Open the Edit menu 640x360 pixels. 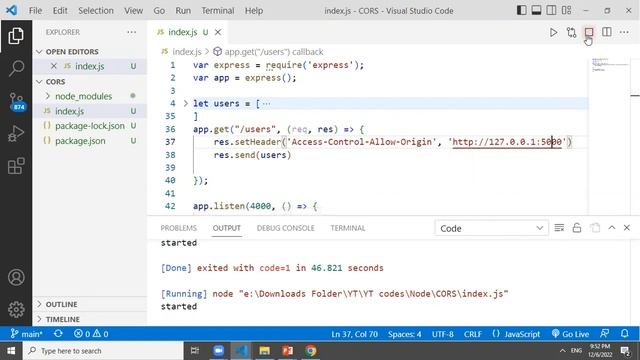pyautogui.click(x=60, y=11)
